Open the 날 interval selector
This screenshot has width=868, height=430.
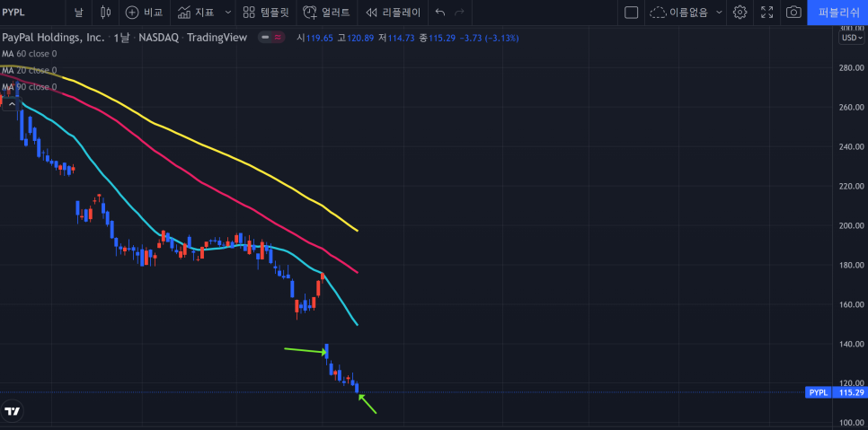78,13
